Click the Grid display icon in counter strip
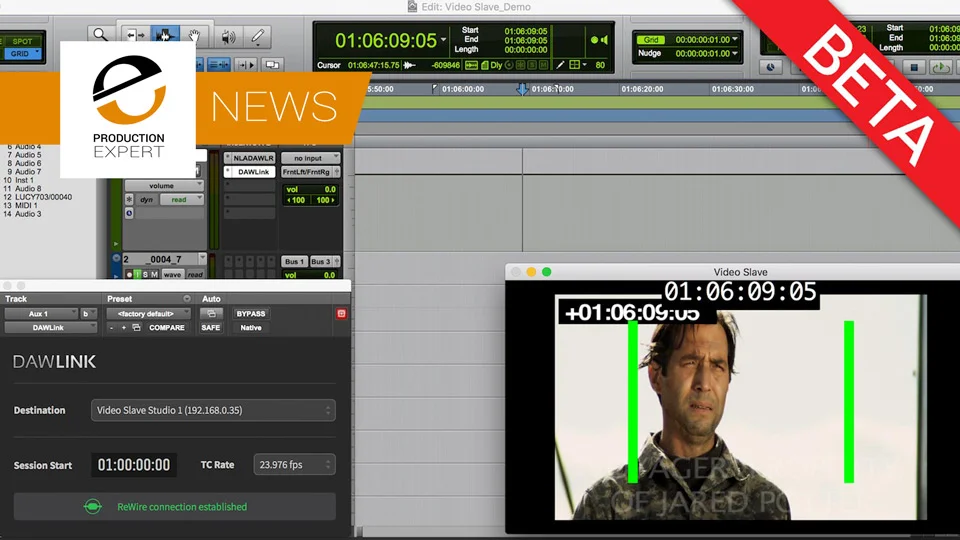The height and width of the screenshot is (540, 960). pos(574,64)
